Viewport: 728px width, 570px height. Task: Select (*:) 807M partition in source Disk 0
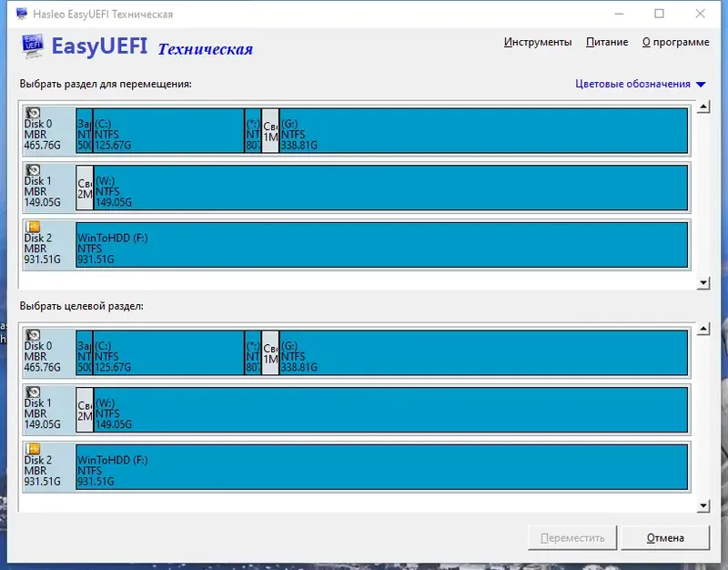[253, 130]
